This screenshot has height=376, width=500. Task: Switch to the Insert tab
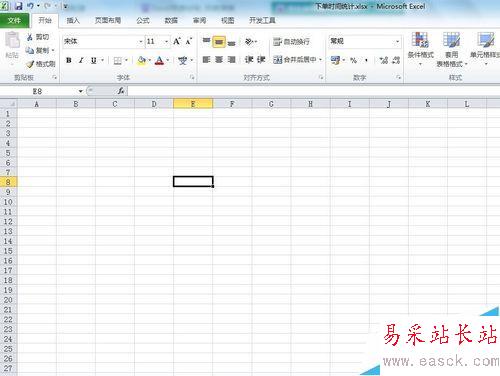click(x=73, y=21)
